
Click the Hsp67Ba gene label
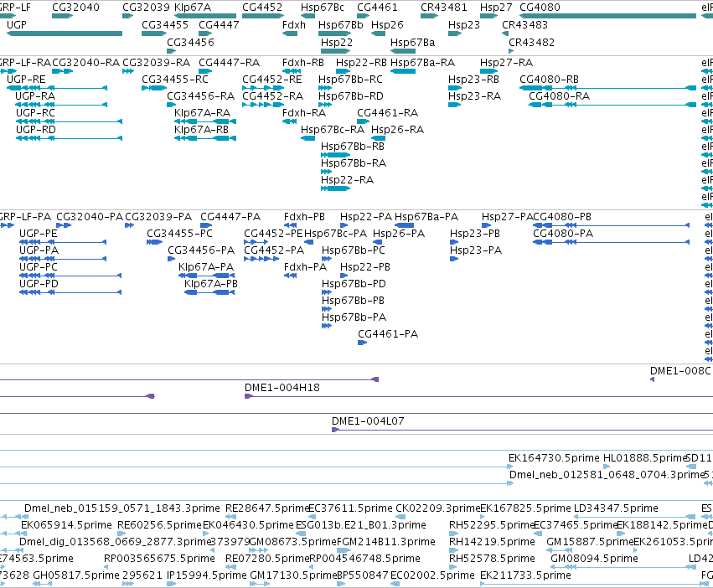412,42
